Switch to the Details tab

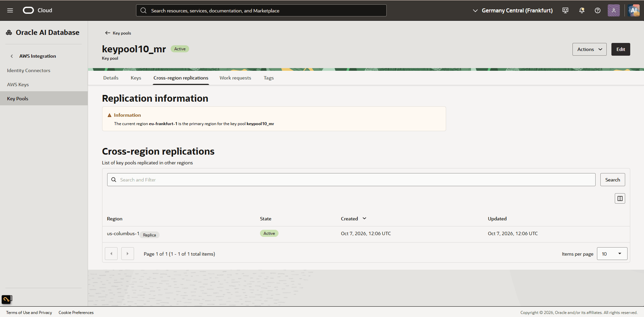[111, 78]
